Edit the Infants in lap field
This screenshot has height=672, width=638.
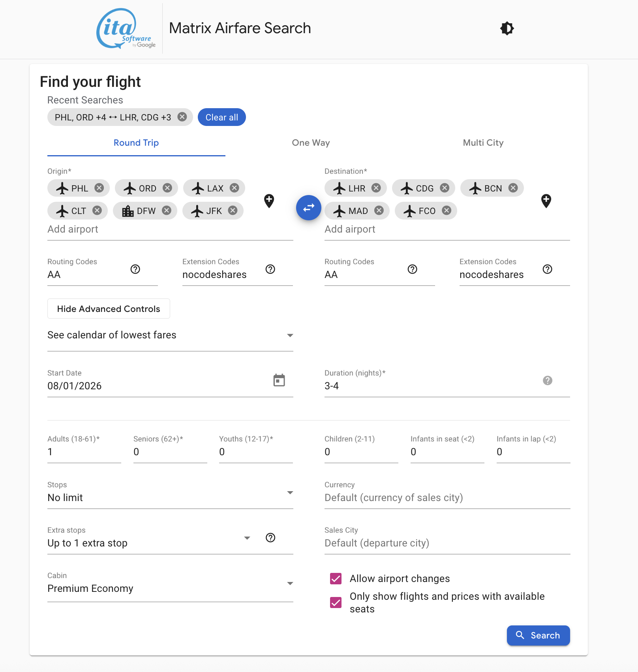click(533, 452)
